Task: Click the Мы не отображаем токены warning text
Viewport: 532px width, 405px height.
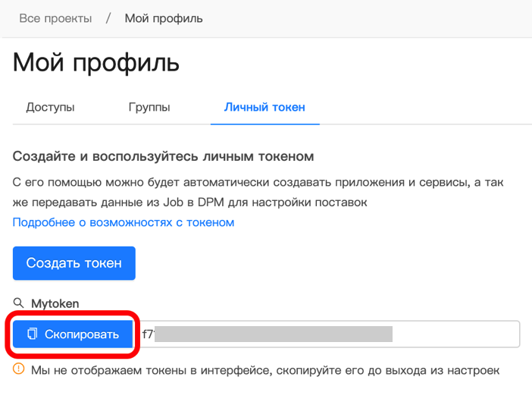Action: click(265, 370)
